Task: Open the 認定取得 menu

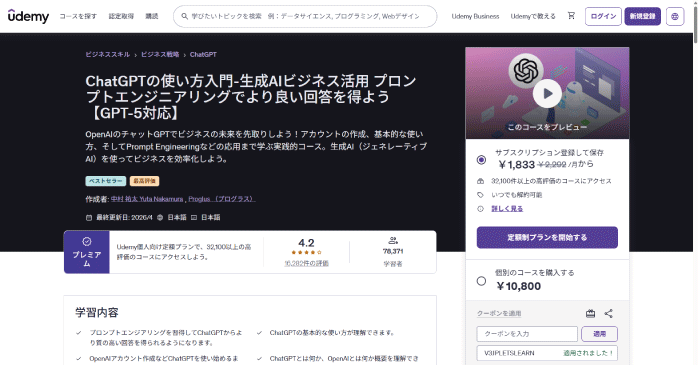Action: tap(121, 16)
